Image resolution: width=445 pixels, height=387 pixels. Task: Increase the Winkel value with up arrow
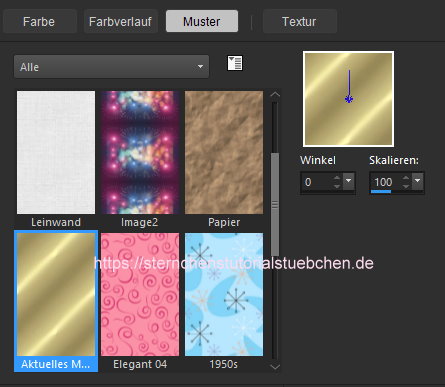click(337, 178)
